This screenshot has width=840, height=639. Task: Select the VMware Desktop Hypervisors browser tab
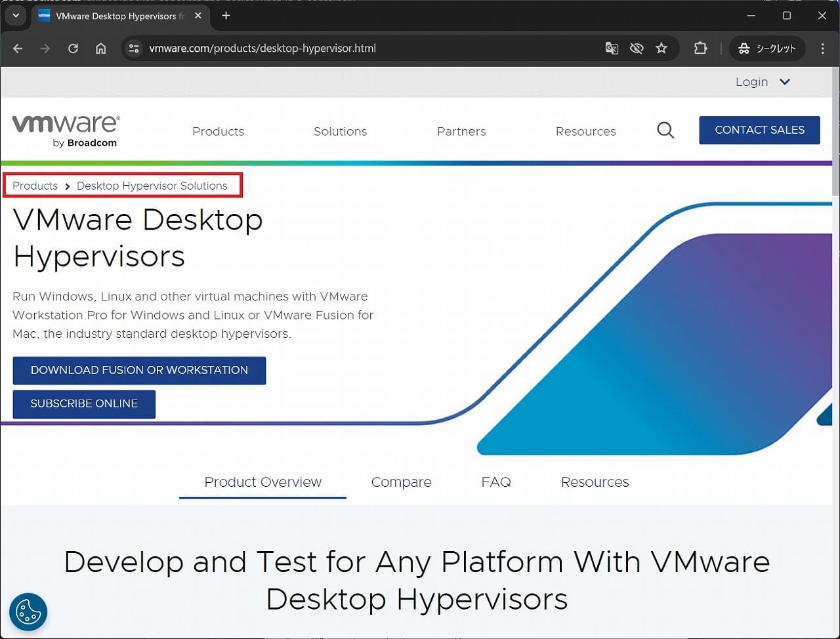pos(121,16)
